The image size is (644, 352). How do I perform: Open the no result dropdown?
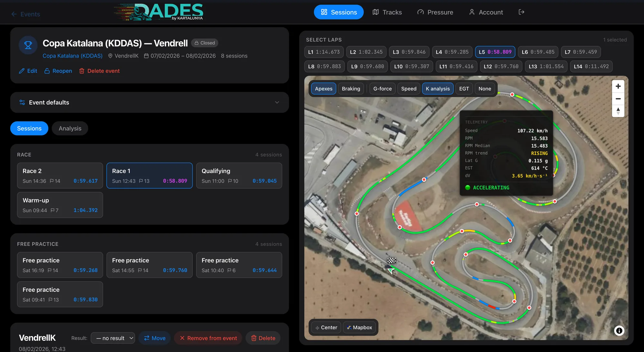113,338
